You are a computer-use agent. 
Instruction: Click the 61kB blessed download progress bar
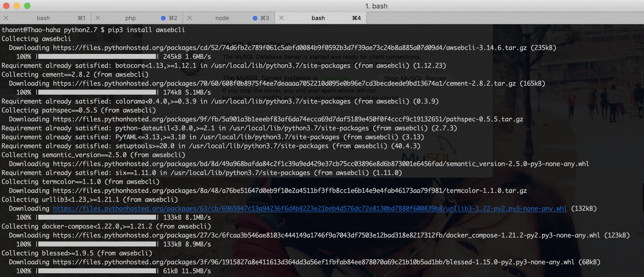(x=98, y=271)
